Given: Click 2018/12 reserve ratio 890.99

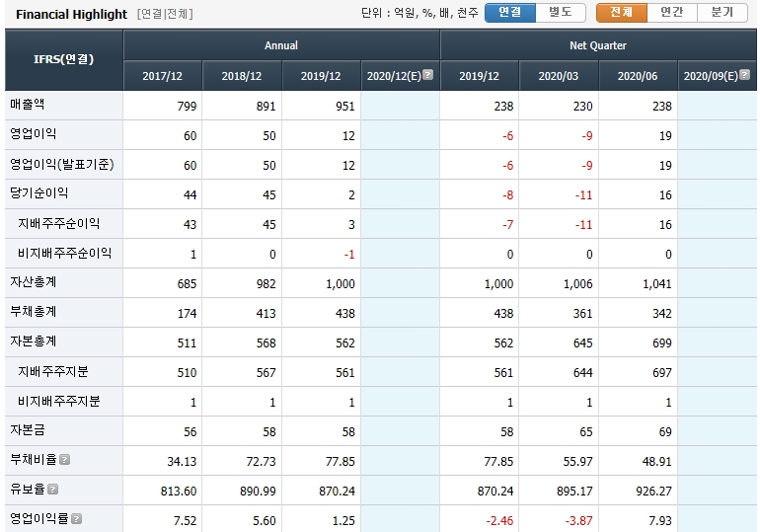Looking at the screenshot, I should point(258,491).
